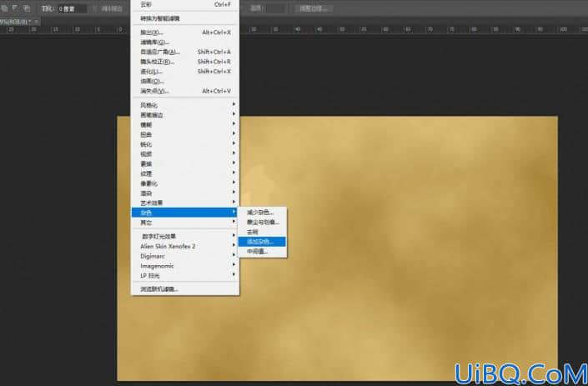Image resolution: width=588 pixels, height=386 pixels.
Task: Expand the 纹理 submenu
Action: click(x=185, y=173)
